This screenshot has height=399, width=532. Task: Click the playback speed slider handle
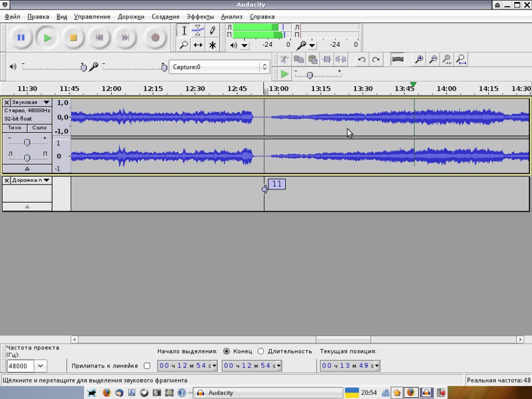pos(310,76)
